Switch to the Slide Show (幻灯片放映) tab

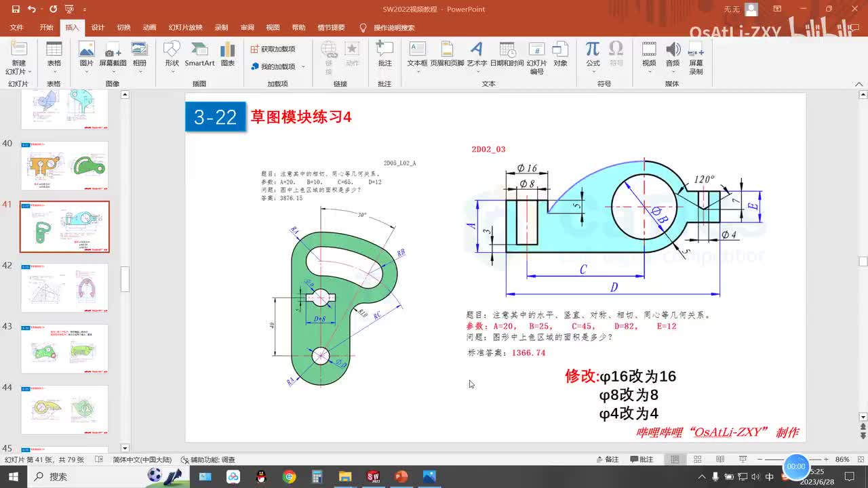pos(186,28)
